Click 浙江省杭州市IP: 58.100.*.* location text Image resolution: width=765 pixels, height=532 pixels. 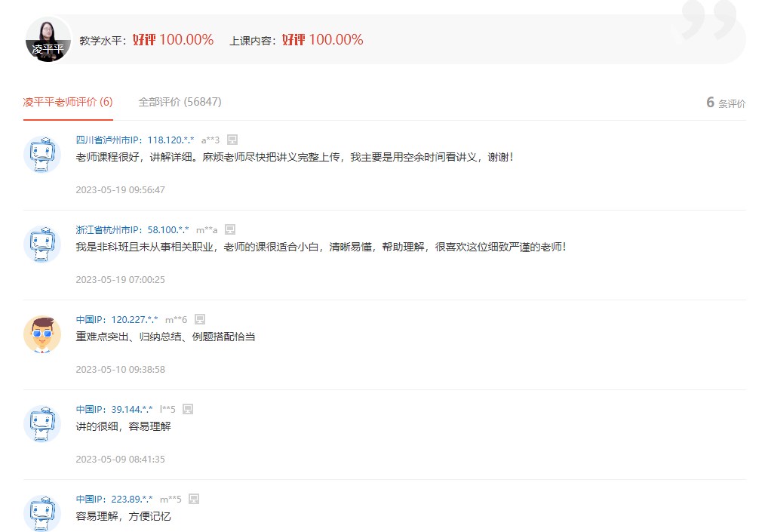coord(132,230)
